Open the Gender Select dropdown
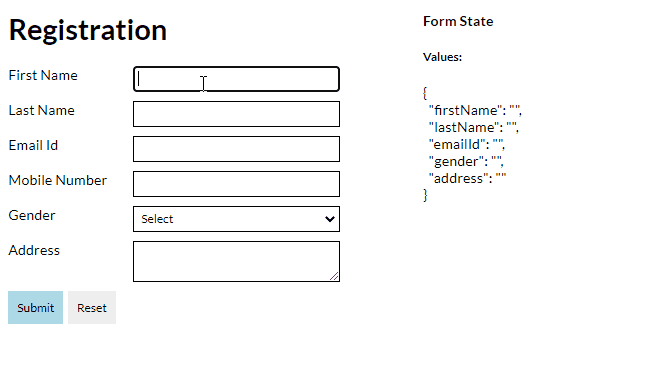650x372 pixels. click(x=236, y=219)
